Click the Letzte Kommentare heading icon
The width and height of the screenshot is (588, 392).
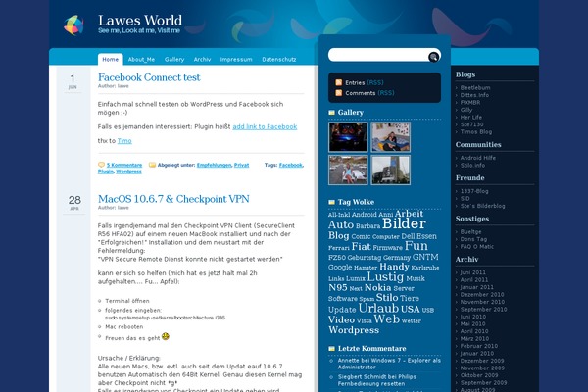point(331,349)
